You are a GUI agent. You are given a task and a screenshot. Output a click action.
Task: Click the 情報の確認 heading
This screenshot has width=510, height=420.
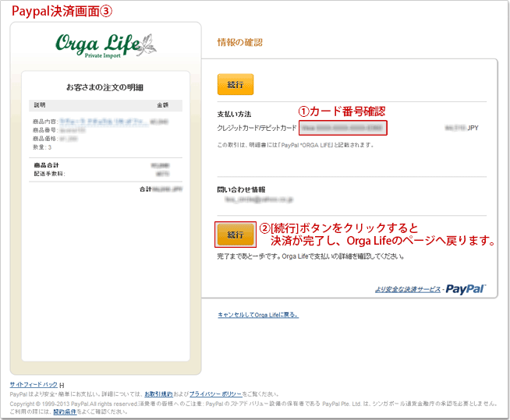click(239, 42)
